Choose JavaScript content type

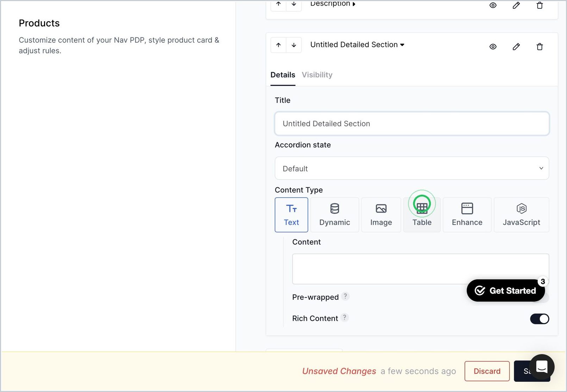click(x=521, y=215)
